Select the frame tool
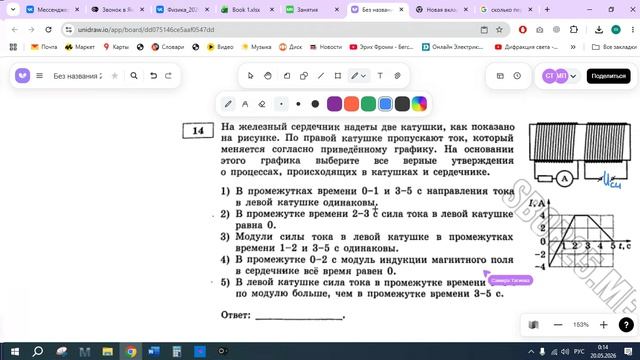 pos(338,76)
